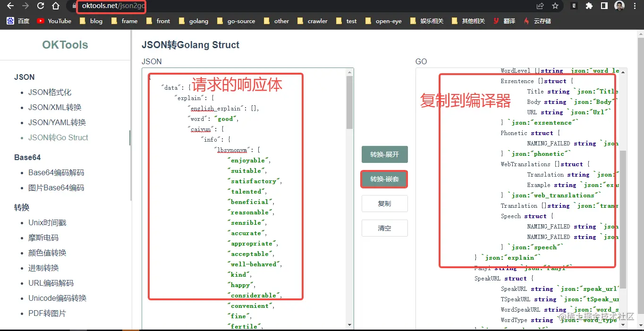Click the Base64 section heading in sidebar
Screen dimensions: 644x331
point(27,157)
